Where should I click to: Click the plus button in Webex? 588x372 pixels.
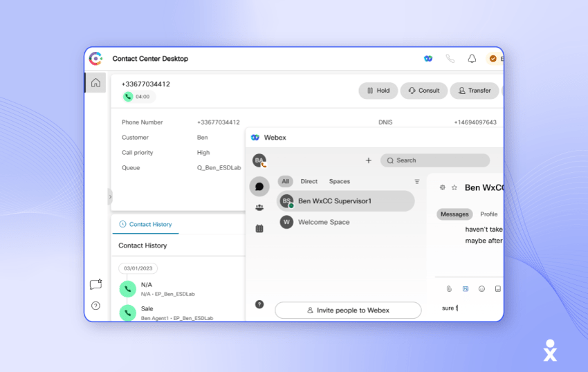(368, 160)
